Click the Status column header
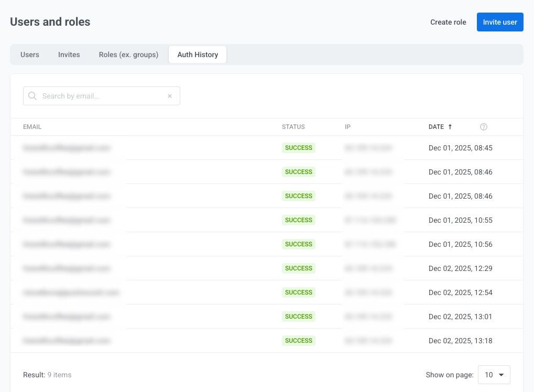 click(293, 127)
